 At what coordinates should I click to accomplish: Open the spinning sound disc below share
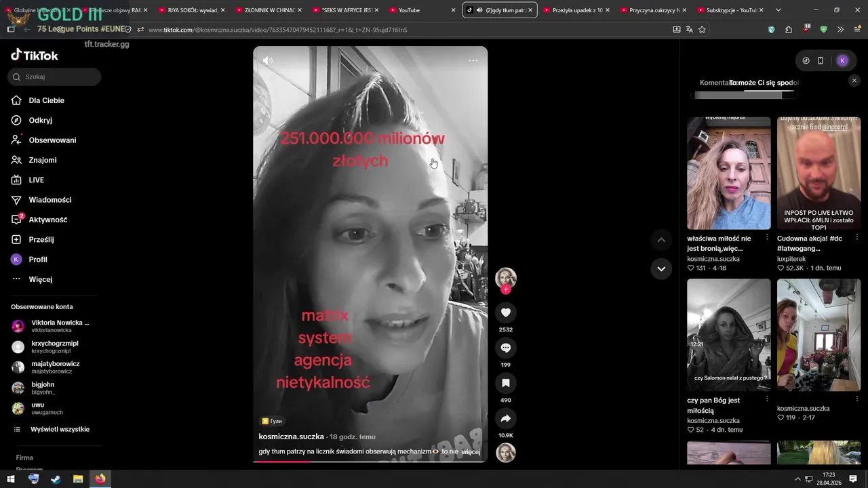[506, 453]
